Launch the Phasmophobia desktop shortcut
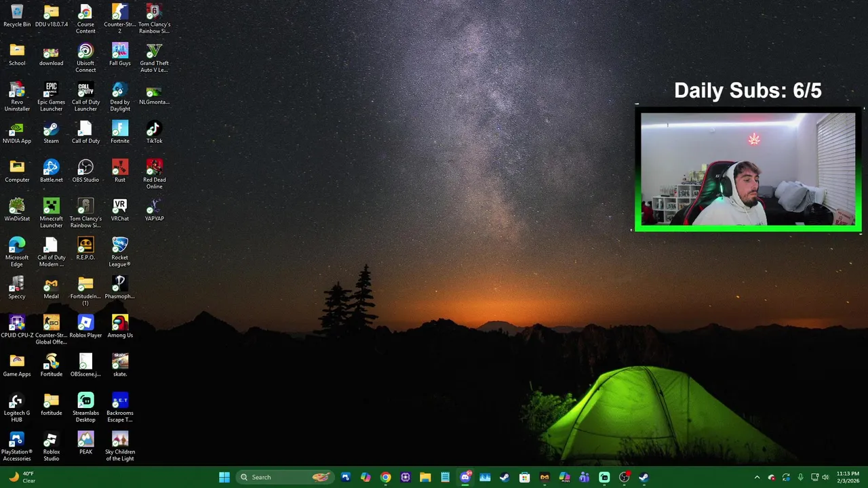The width and height of the screenshot is (868, 488). click(x=120, y=288)
